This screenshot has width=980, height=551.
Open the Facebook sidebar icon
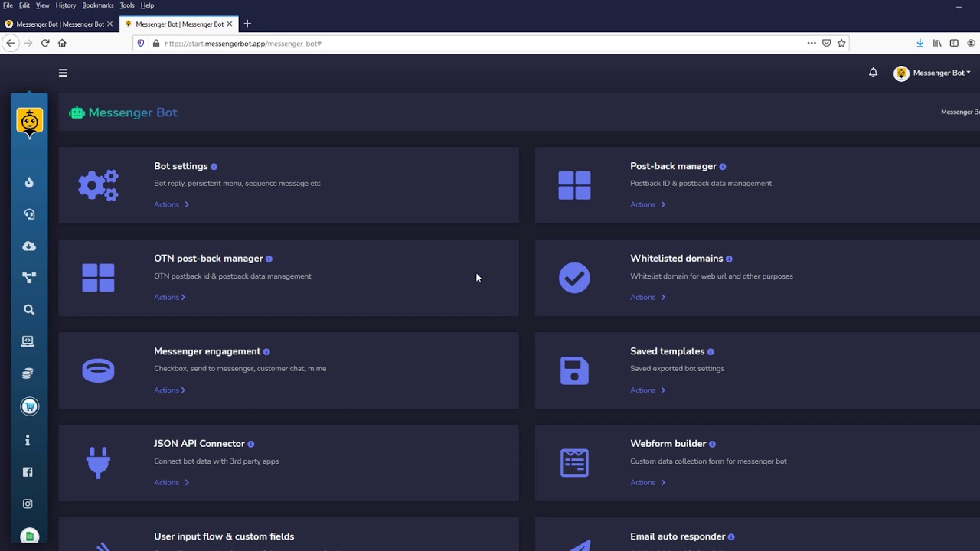[28, 472]
